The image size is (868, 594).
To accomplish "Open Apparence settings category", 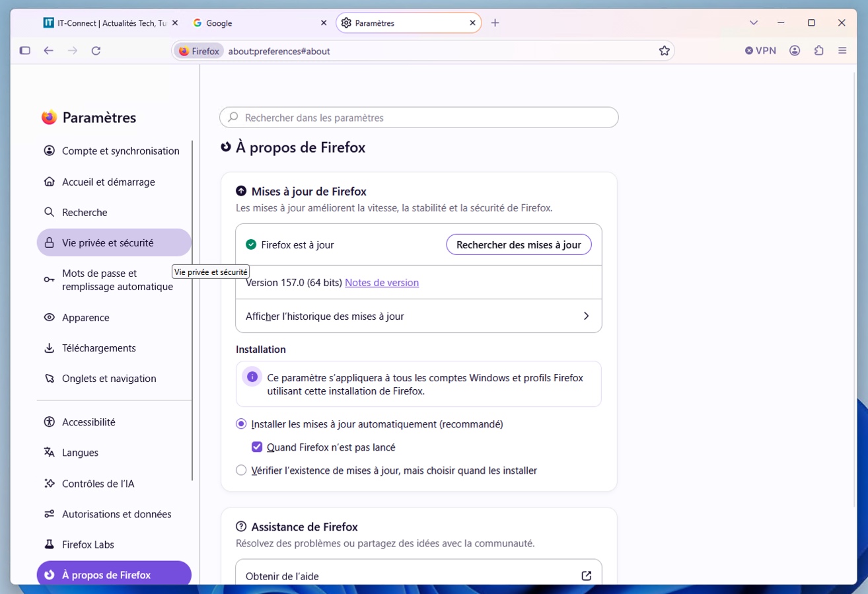I will pos(114,318).
